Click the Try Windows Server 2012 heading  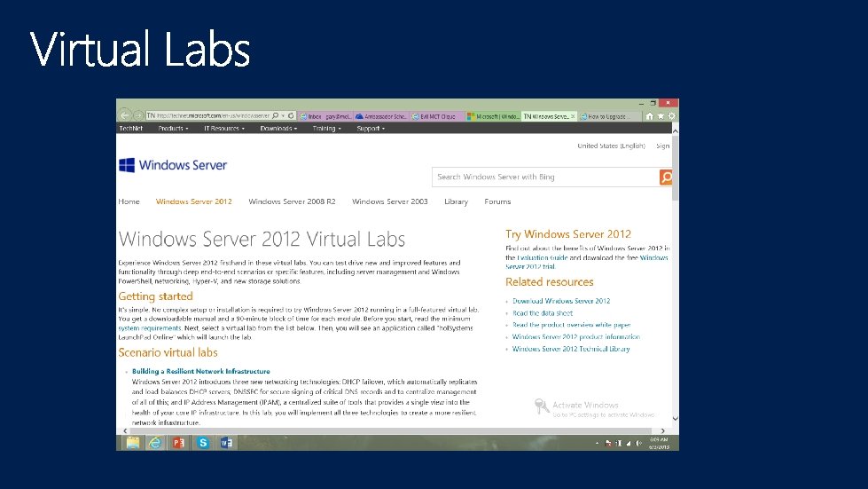click(x=568, y=234)
